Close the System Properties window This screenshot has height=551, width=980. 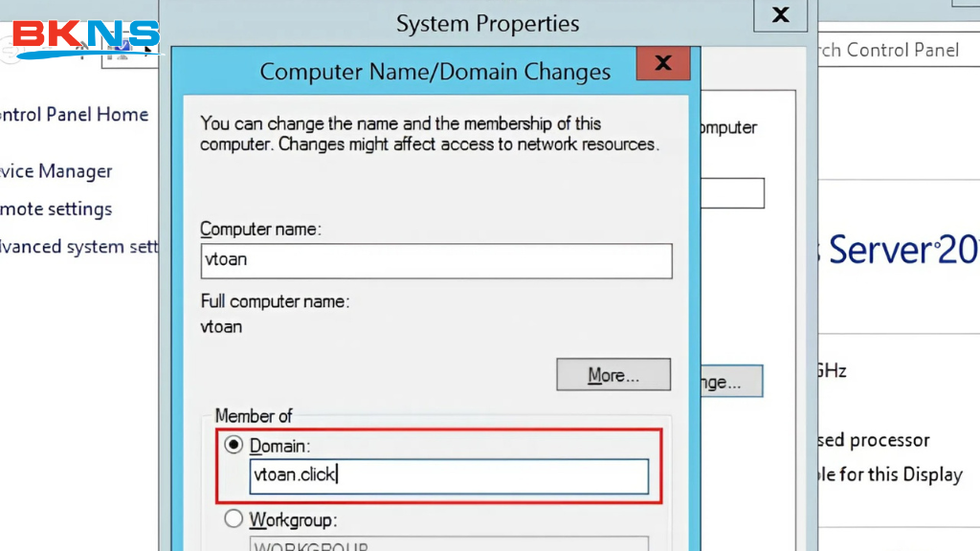pos(781,15)
